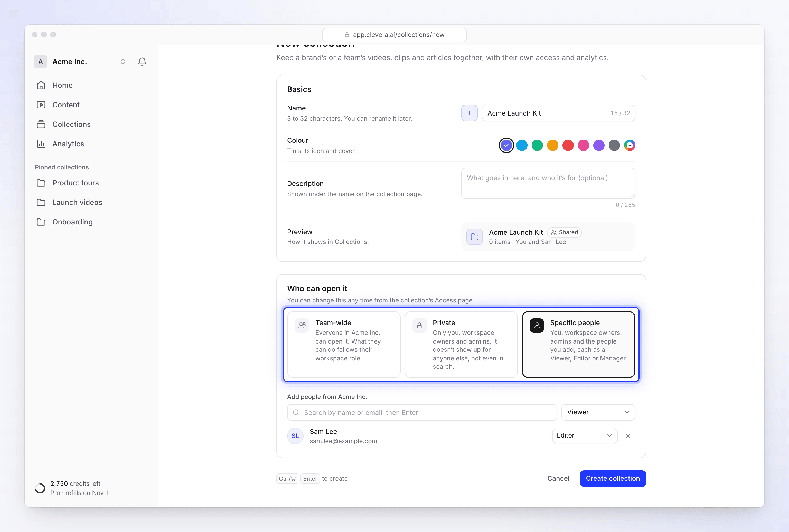The height and width of the screenshot is (532, 789).
Task: Go to Home in the sidebar
Action: [x=91, y=85]
